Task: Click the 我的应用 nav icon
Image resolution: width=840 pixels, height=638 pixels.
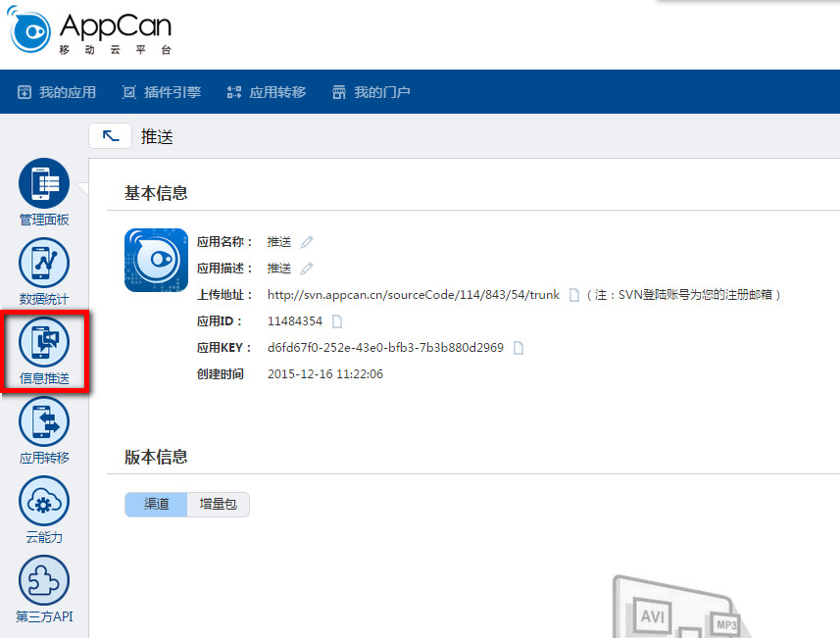Action: pyautogui.click(x=25, y=92)
